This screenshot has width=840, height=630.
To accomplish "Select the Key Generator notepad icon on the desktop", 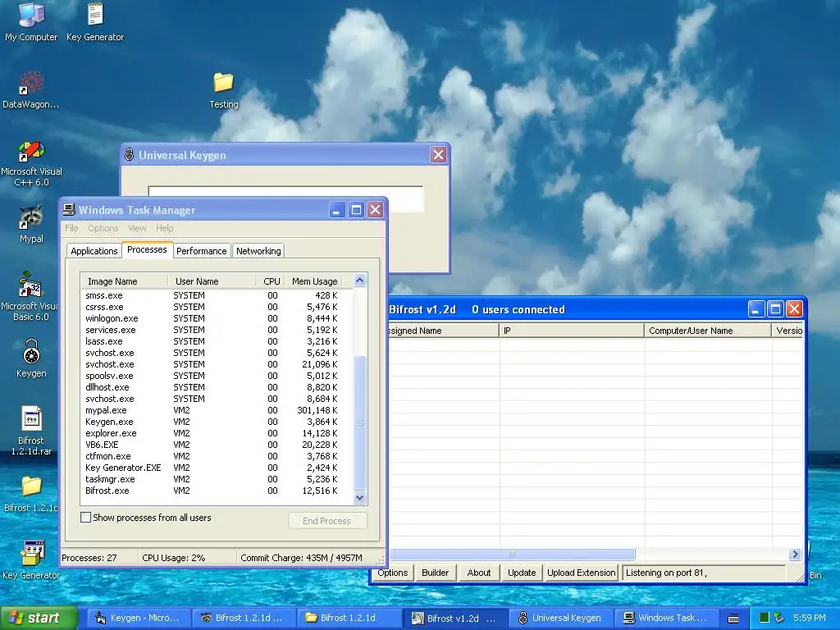I will coord(95,21).
